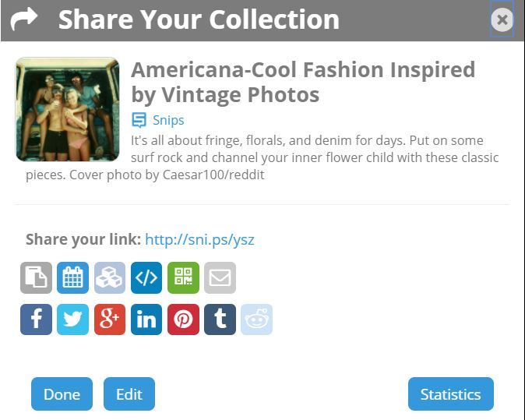Image resolution: width=525 pixels, height=420 pixels.
Task: Post collection to Tumblr
Action: (220, 319)
